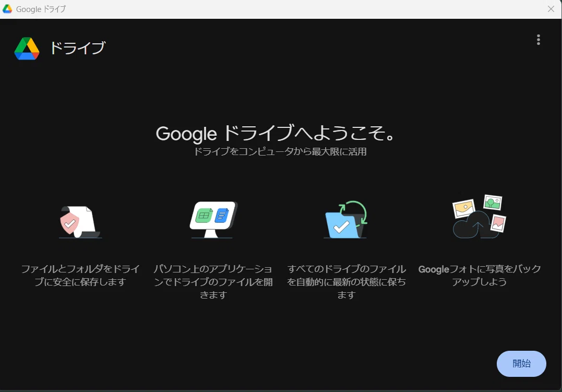This screenshot has height=392, width=562.
Task: Click the monitor with app files icon
Action: pyautogui.click(x=213, y=220)
